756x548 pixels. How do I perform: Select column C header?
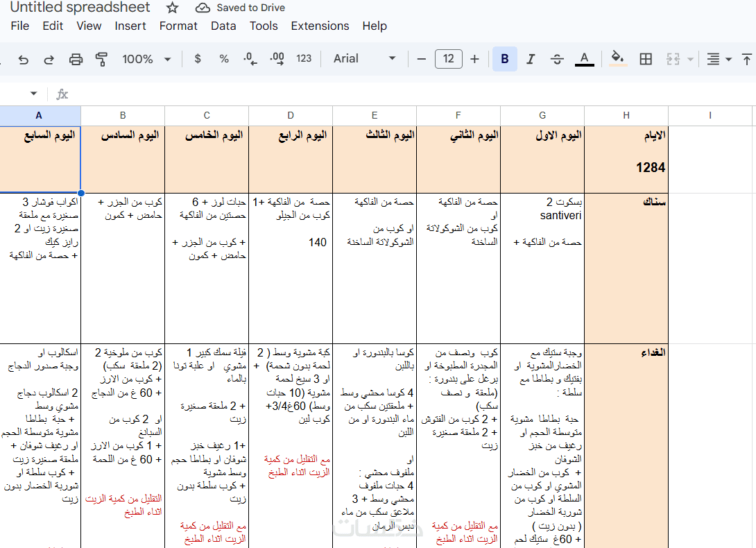coord(207,116)
